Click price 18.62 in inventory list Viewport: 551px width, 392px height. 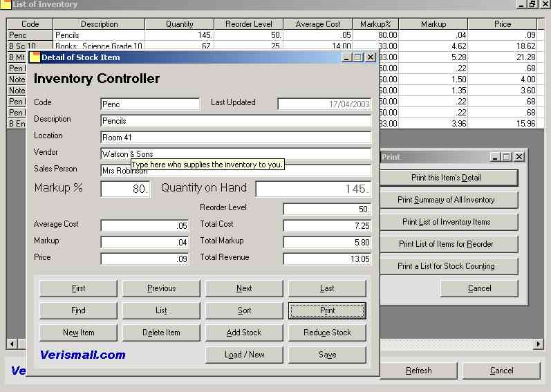click(503, 46)
